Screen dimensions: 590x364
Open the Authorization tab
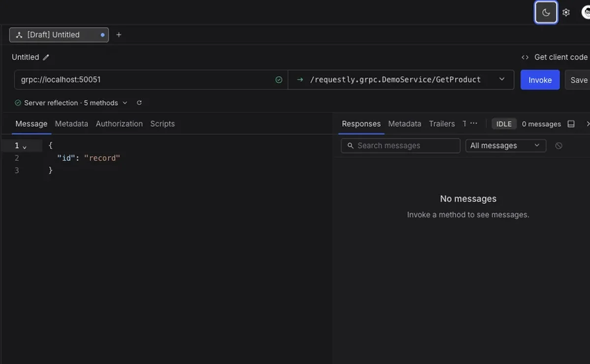119,124
